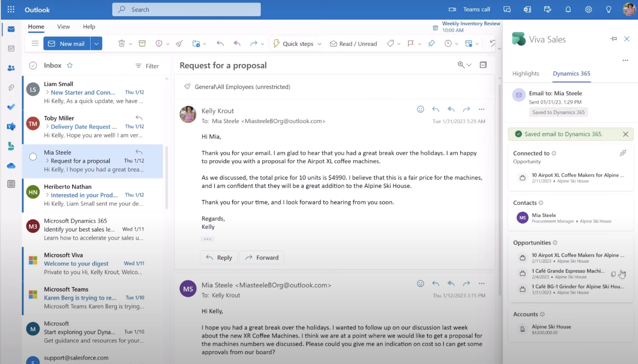This screenshot has width=638, height=364.
Task: Expand Flag options dropdown arrow
Action: [420, 44]
